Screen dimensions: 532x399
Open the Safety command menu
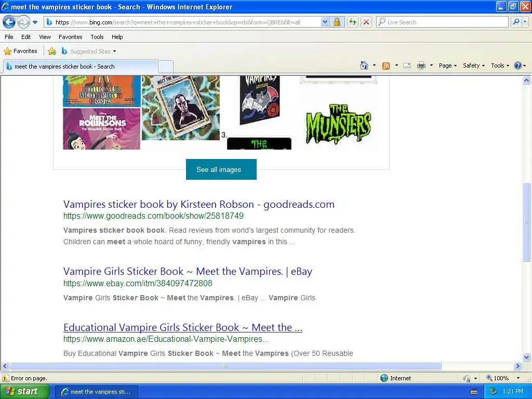click(x=474, y=65)
